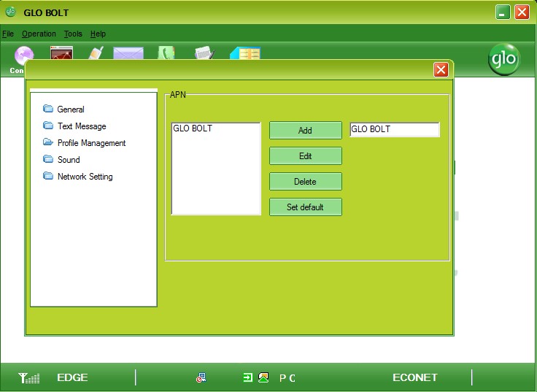Image resolution: width=537 pixels, height=392 pixels.
Task: Select General in the settings tree
Action: click(x=70, y=109)
